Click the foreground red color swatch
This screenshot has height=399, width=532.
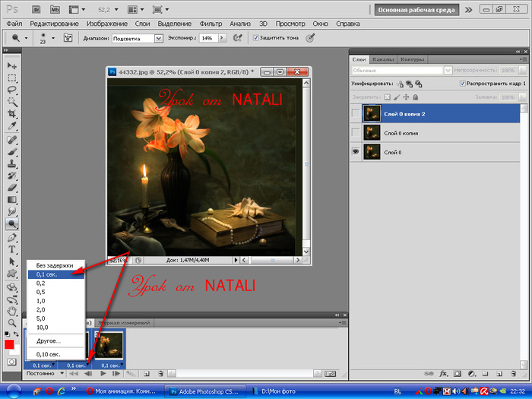point(9,344)
